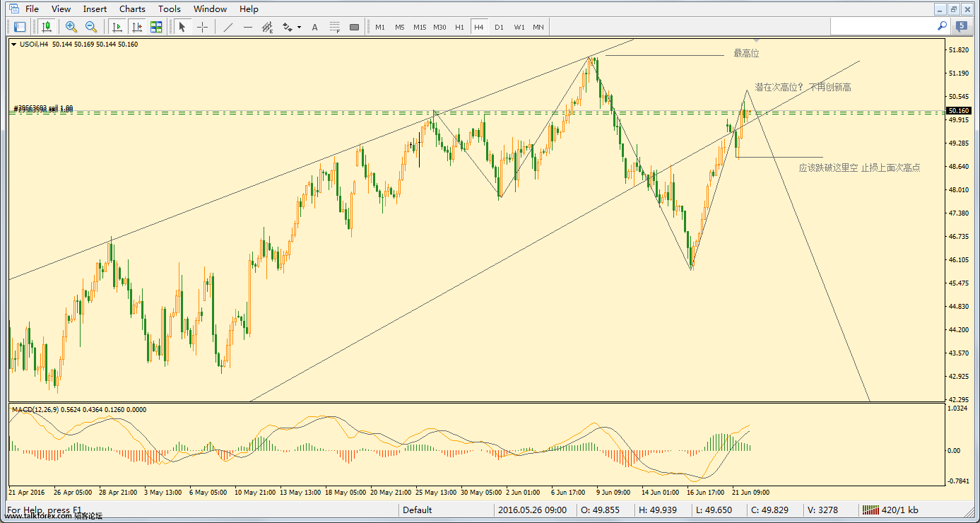
Task: Open the Window menu
Action: (210, 9)
